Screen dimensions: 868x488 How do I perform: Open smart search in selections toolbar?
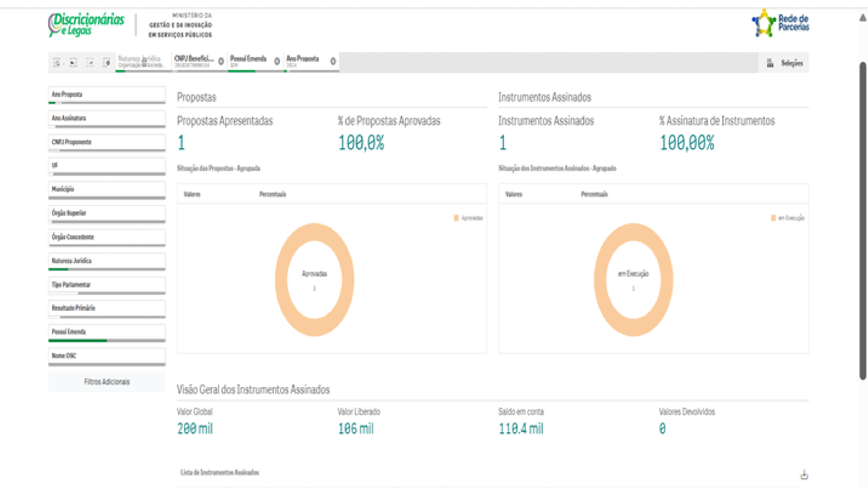(x=56, y=63)
